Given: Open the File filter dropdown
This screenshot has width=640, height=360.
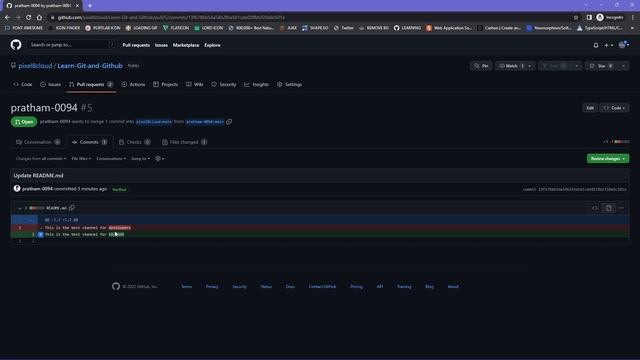Looking at the screenshot, I should [81, 158].
